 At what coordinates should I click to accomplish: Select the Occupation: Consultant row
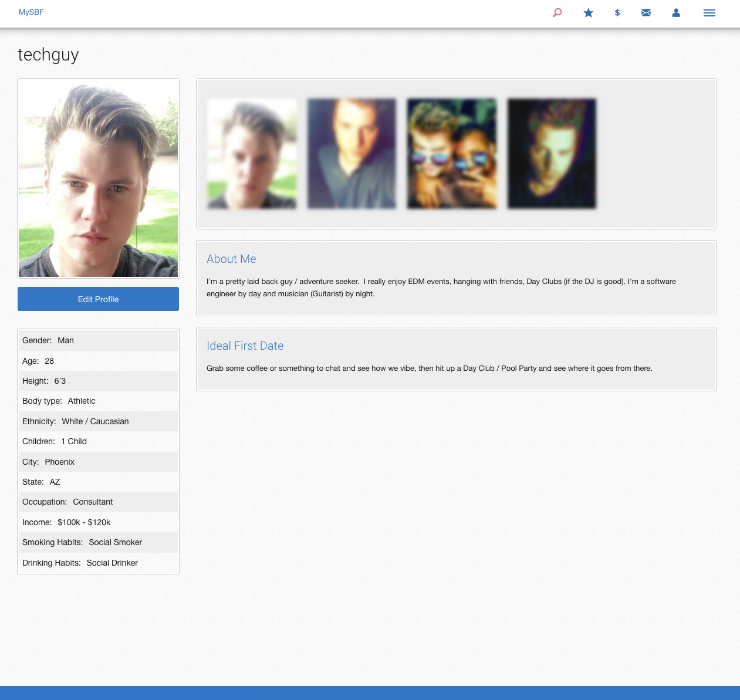point(98,502)
